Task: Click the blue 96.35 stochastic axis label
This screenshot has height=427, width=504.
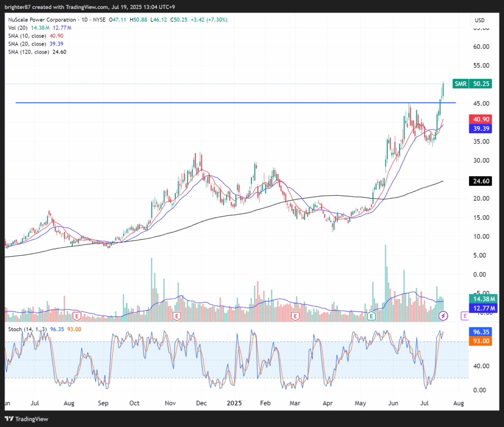Action: click(481, 332)
